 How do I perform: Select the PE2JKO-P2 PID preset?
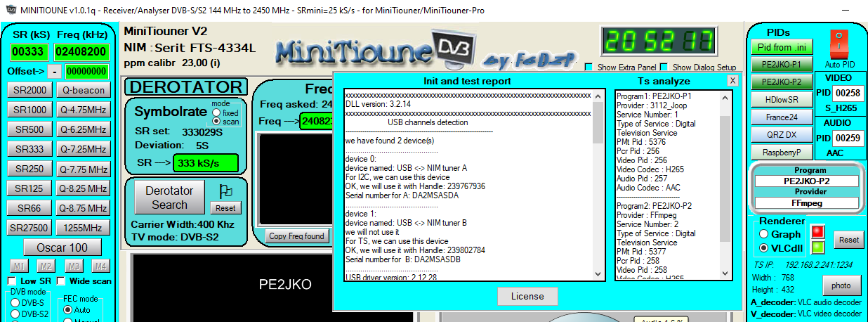coord(782,82)
